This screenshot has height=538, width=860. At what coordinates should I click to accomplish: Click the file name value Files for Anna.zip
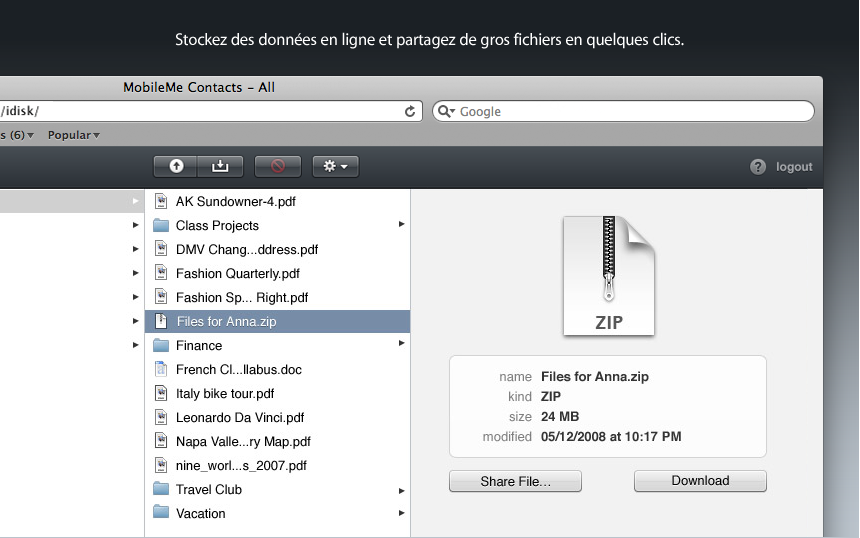tap(595, 376)
